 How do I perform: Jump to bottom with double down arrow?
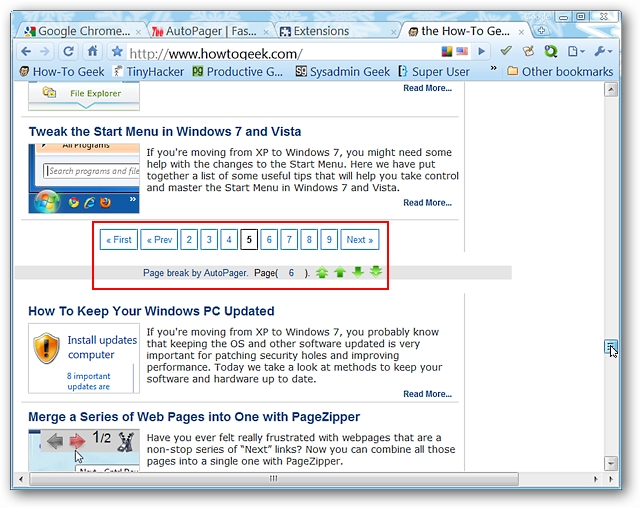[x=376, y=272]
